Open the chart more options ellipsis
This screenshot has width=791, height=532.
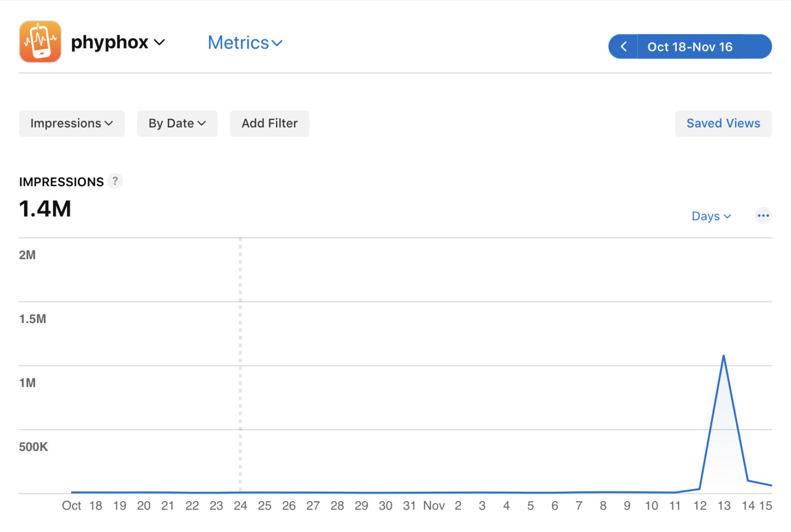763,216
